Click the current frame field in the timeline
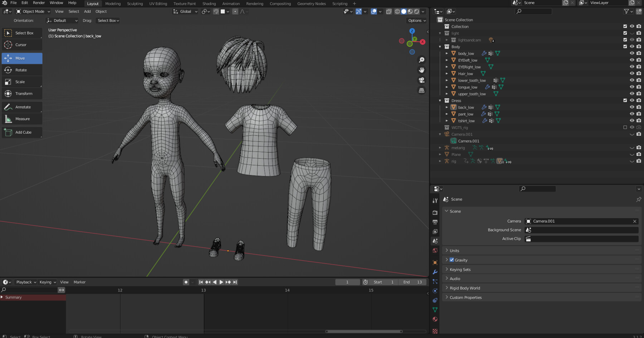 347,282
